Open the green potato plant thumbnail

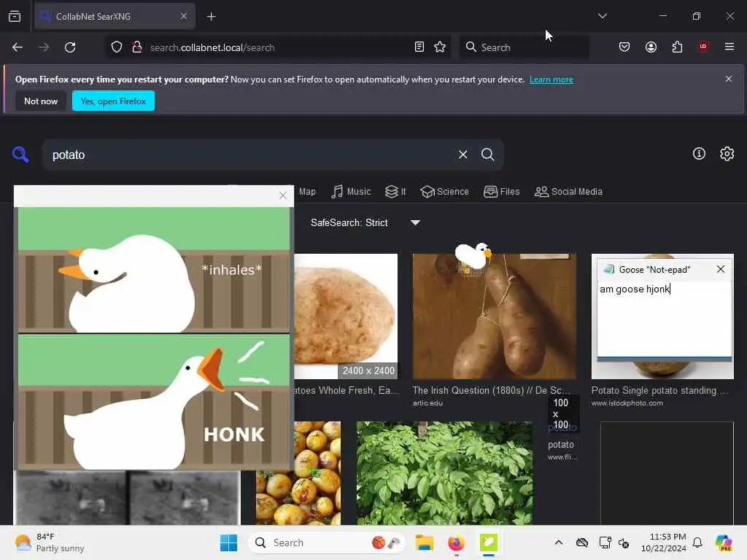tap(444, 472)
